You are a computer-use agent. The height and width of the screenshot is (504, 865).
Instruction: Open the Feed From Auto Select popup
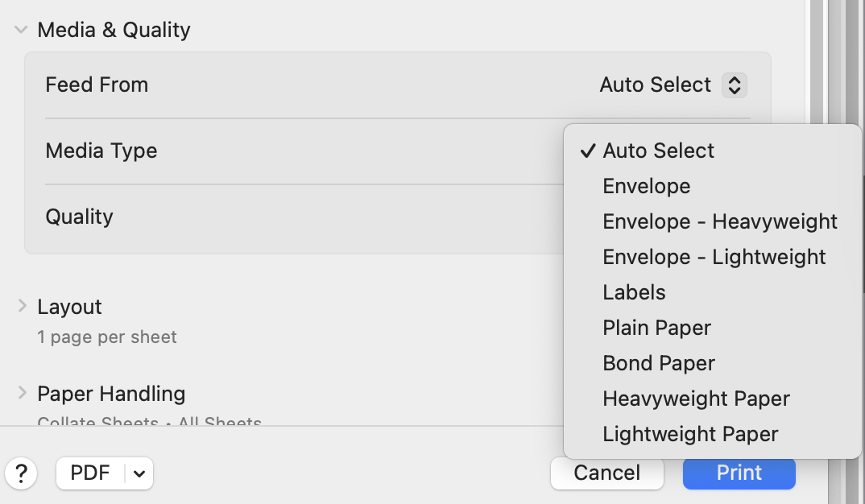pyautogui.click(x=673, y=85)
